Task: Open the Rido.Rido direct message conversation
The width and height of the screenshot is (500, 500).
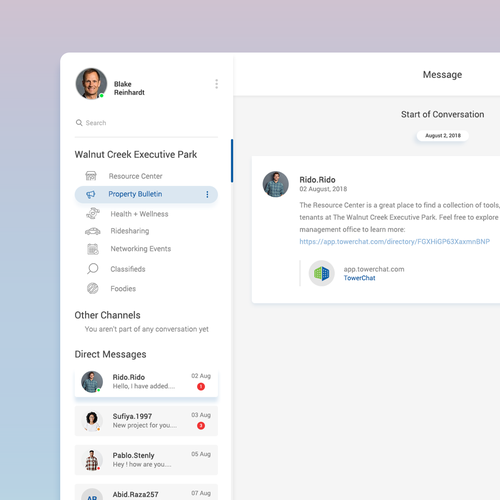Action: click(x=146, y=382)
